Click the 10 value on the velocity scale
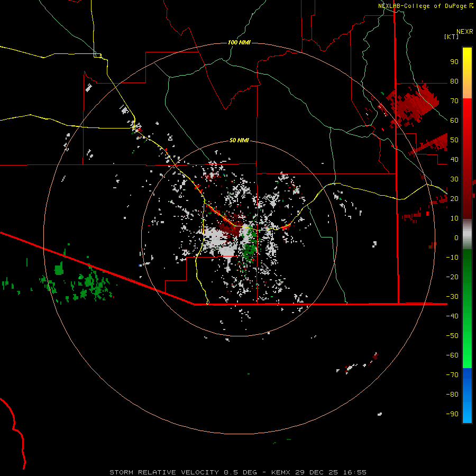Image resolution: width=476 pixels, height=476 pixels. 454,218
